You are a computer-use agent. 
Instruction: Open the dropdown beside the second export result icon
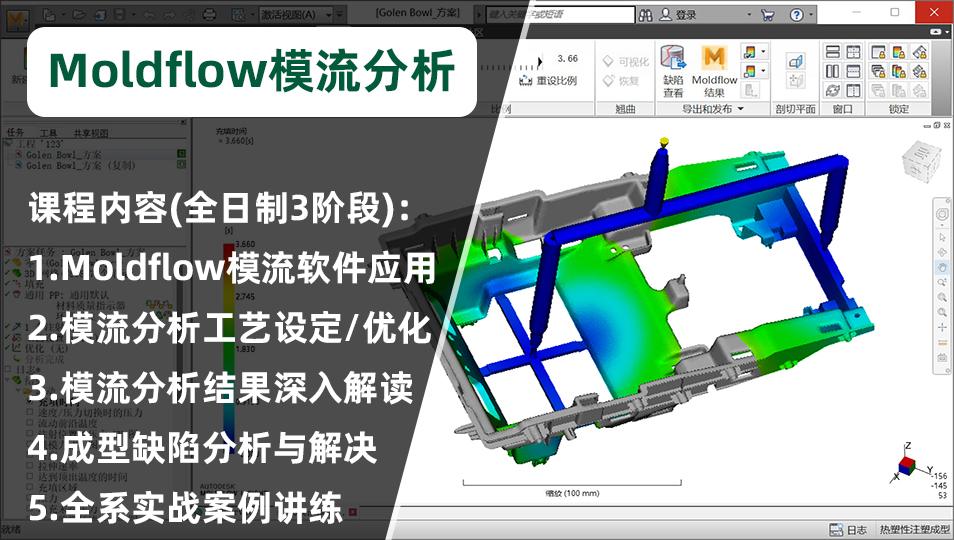pyautogui.click(x=764, y=71)
